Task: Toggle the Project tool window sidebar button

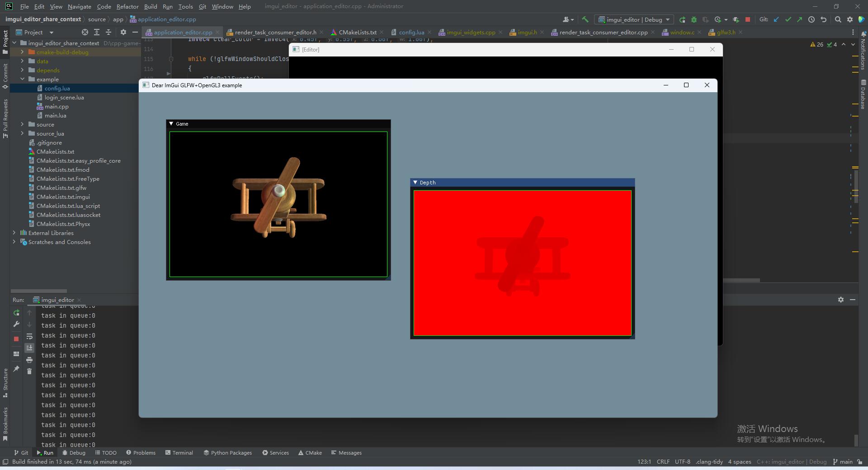Action: (x=5, y=42)
